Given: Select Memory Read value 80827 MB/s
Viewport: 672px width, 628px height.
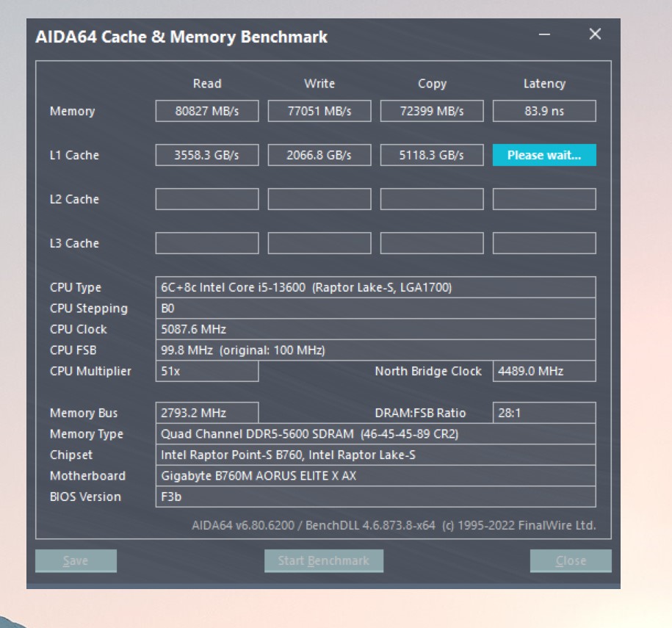Looking at the screenshot, I should (x=207, y=111).
